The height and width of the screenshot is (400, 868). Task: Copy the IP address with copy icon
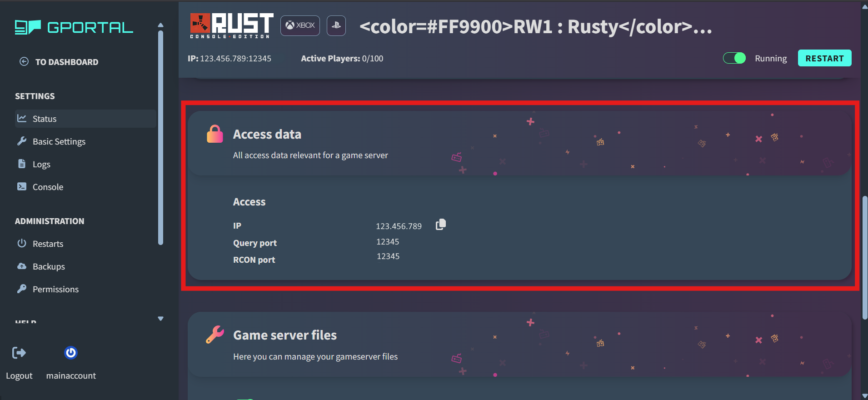click(441, 225)
